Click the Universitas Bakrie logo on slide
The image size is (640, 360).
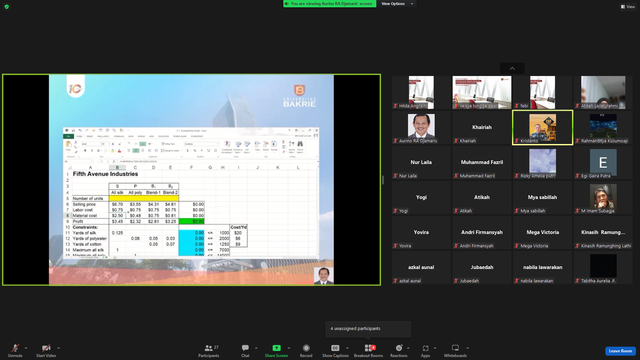point(300,96)
